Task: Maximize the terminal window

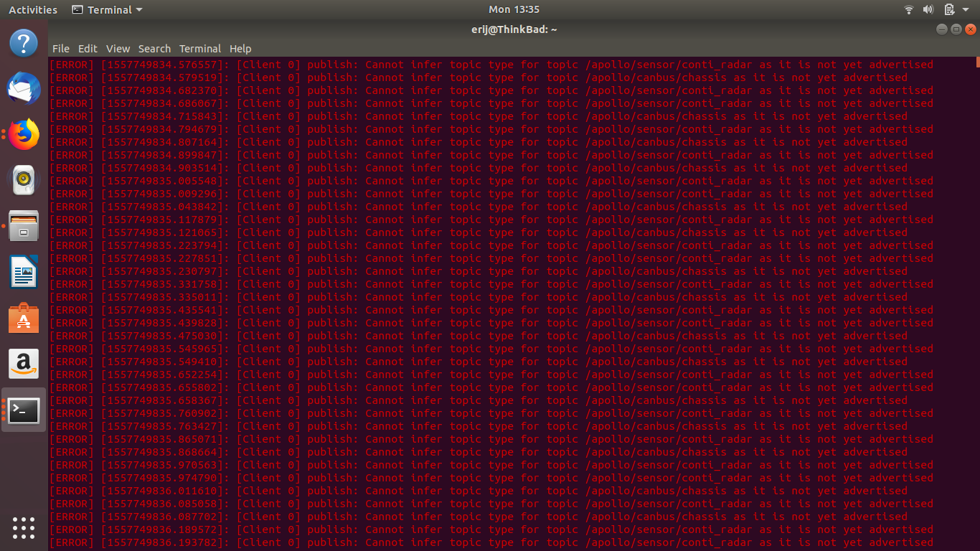Action: pyautogui.click(x=956, y=29)
